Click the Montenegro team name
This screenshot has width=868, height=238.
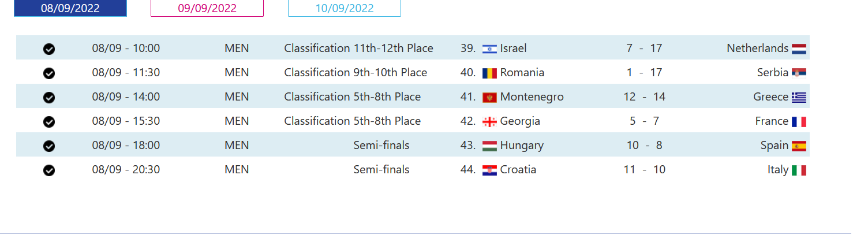click(532, 97)
